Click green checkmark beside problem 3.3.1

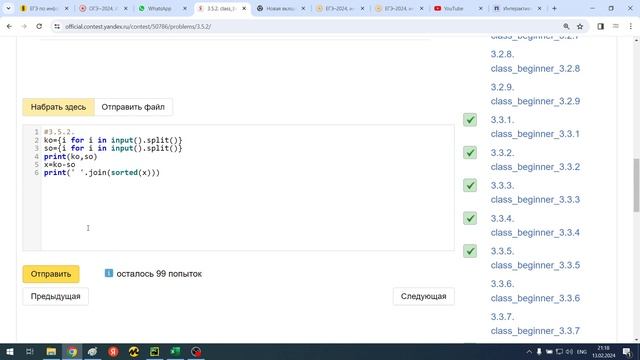pos(470,120)
